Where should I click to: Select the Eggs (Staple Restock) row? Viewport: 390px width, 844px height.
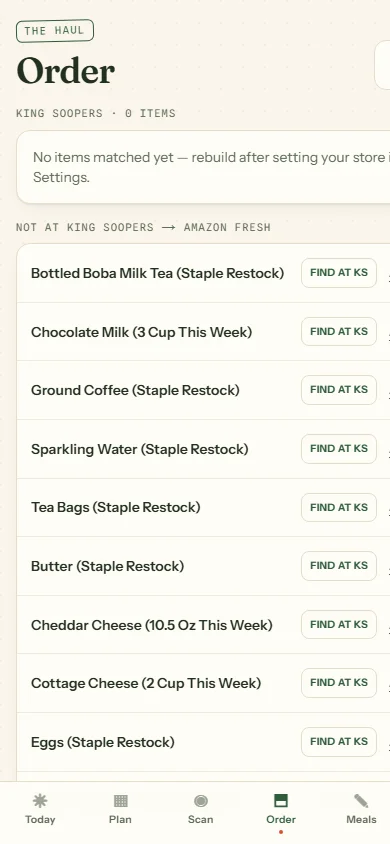[x=203, y=742]
